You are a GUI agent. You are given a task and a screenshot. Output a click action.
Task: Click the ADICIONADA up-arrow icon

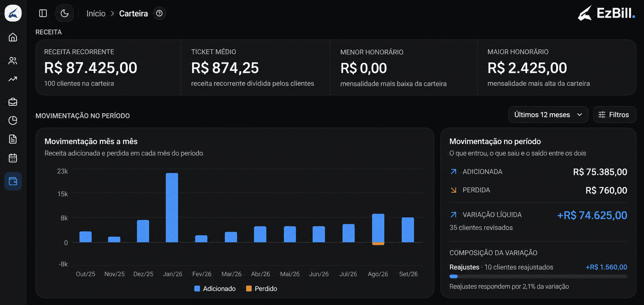click(x=454, y=172)
